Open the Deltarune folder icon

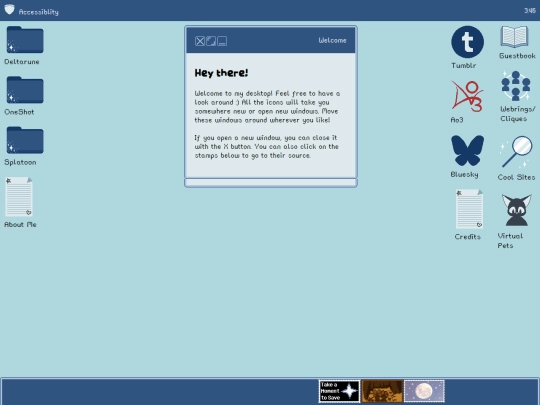25,40
